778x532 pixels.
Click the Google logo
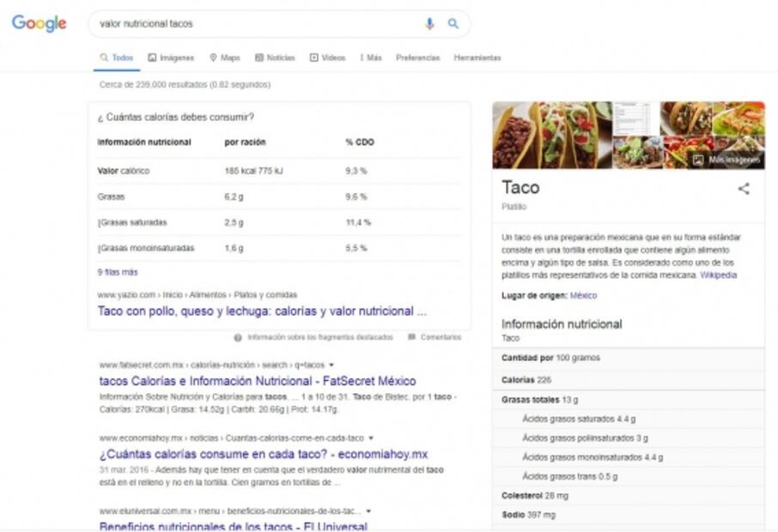[x=40, y=23]
